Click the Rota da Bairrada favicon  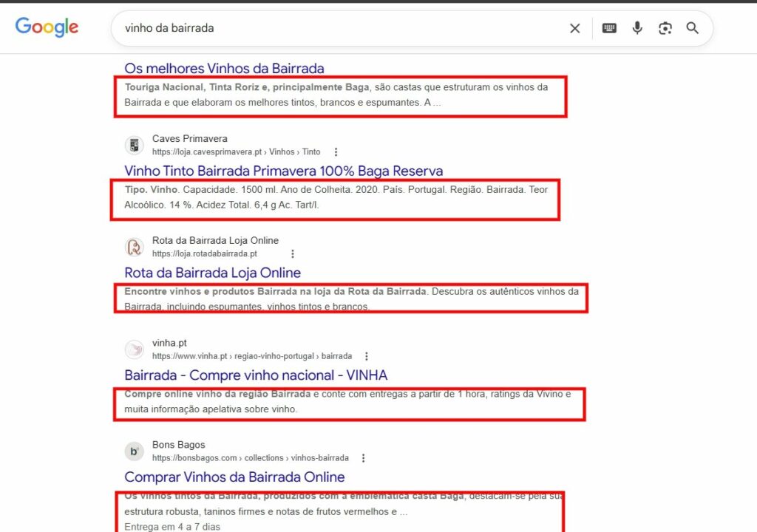pyautogui.click(x=134, y=247)
